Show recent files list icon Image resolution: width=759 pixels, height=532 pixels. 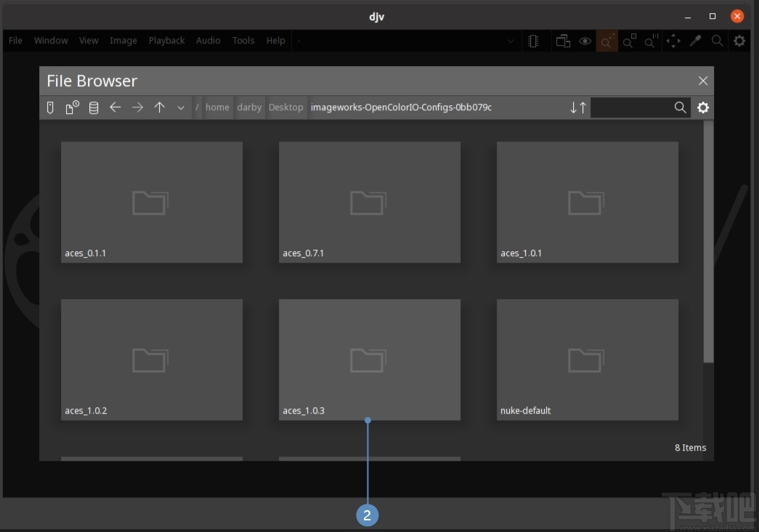pyautogui.click(x=72, y=107)
